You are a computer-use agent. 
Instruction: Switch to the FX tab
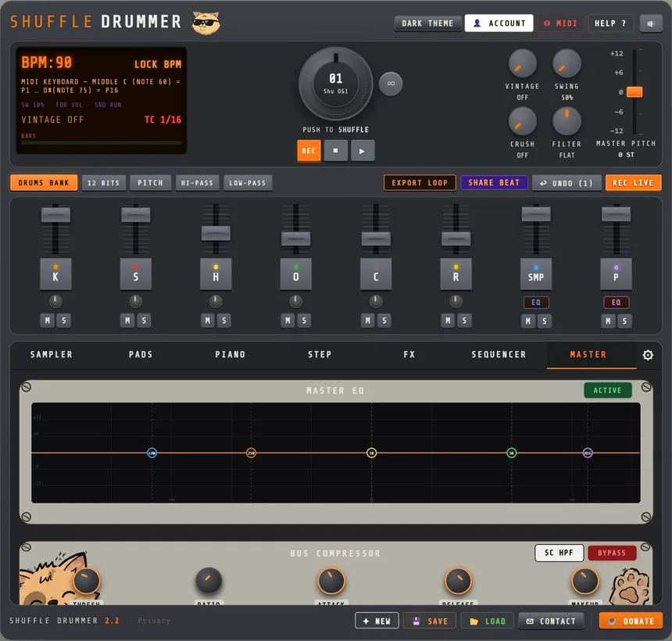[x=409, y=355]
